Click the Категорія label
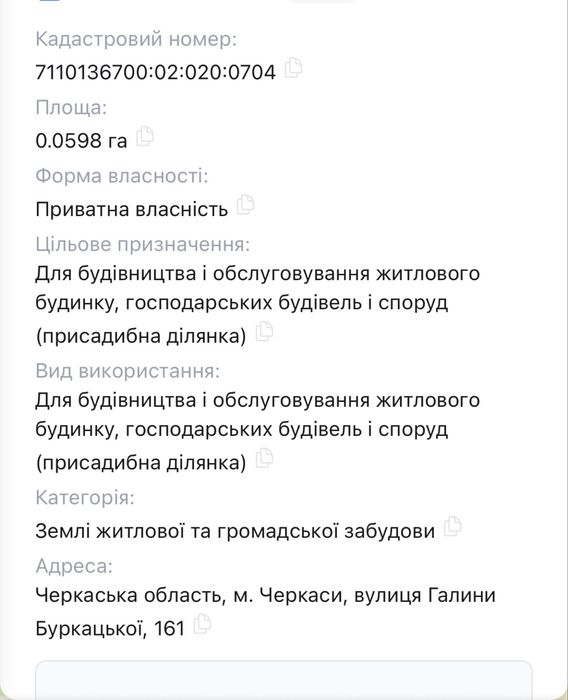 [85, 498]
